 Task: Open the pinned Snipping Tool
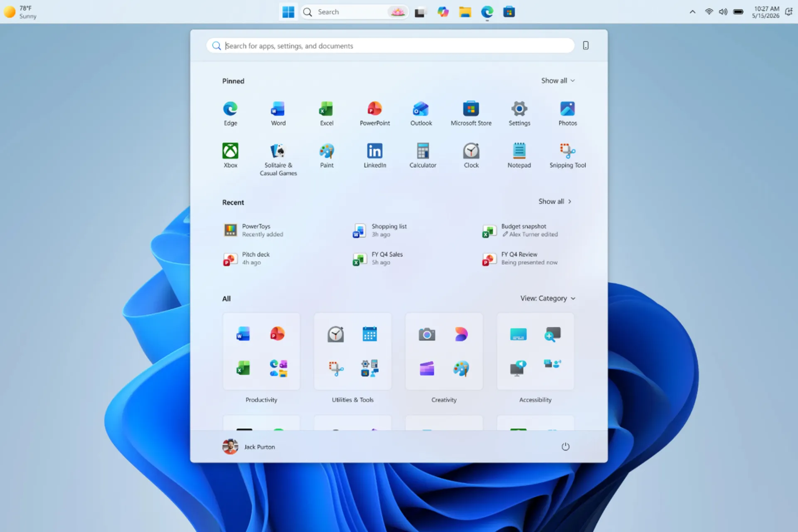pyautogui.click(x=567, y=155)
